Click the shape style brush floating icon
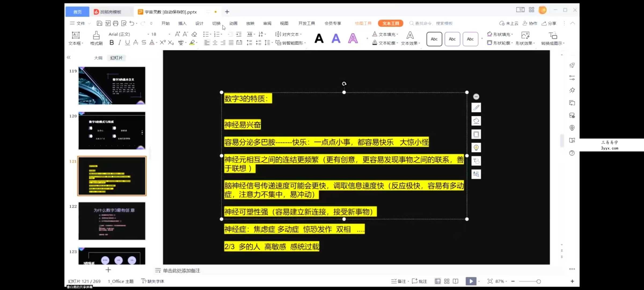This screenshot has height=290, width=644. coord(476,108)
